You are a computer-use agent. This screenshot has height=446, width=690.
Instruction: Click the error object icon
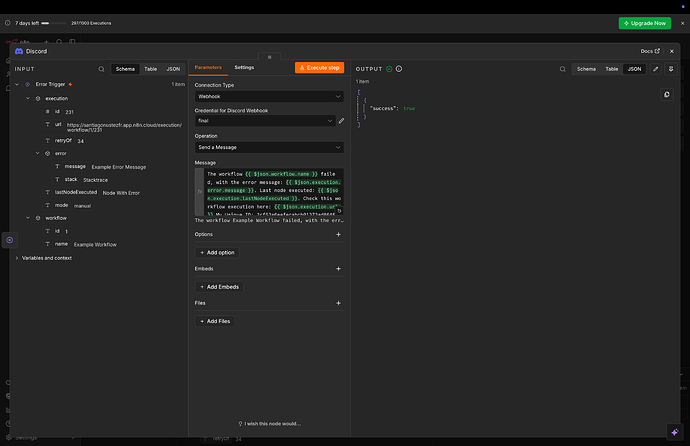[48, 154]
